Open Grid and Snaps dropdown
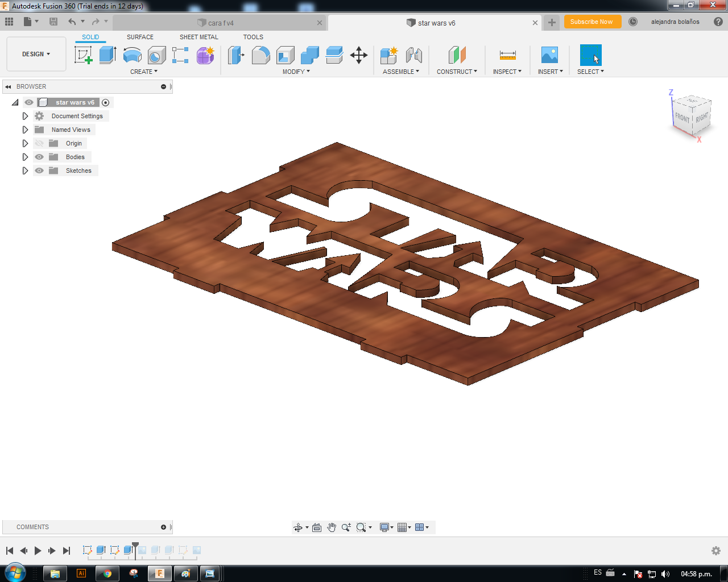This screenshot has width=728, height=582. pos(404,527)
